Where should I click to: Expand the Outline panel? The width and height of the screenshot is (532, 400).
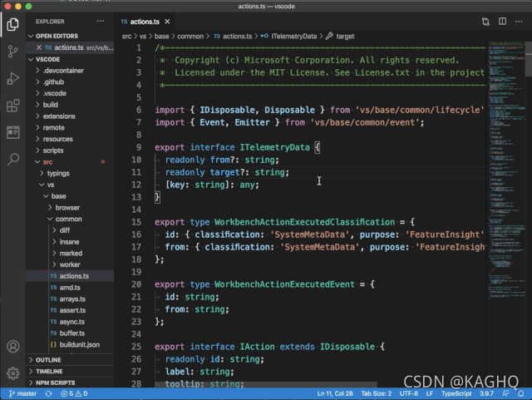pyautogui.click(x=70, y=360)
